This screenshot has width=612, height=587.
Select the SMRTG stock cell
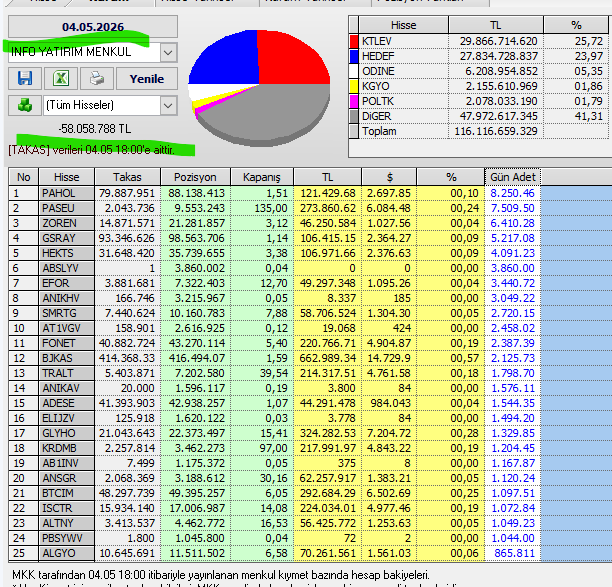67,313
